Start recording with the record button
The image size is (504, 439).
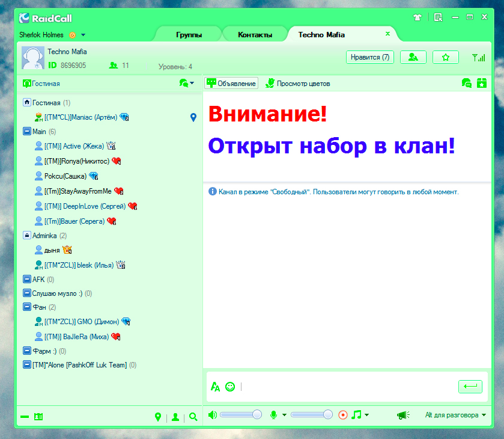point(343,415)
